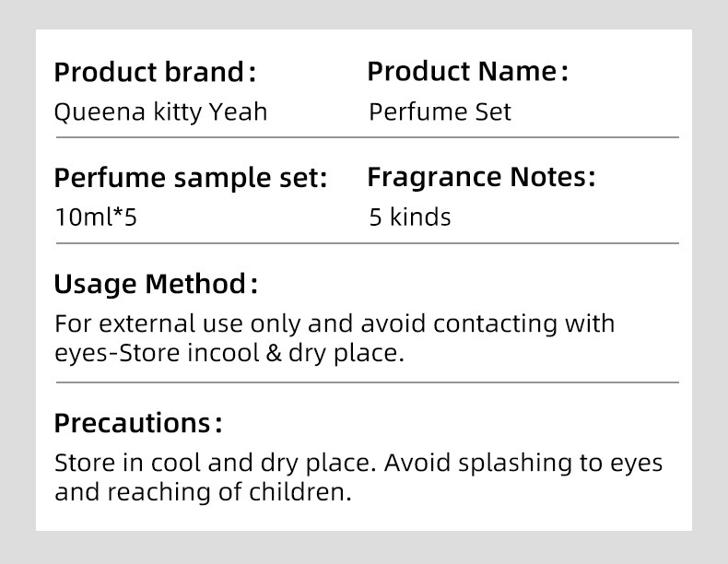Click the "Fragrance Notes:" label

[x=481, y=177]
